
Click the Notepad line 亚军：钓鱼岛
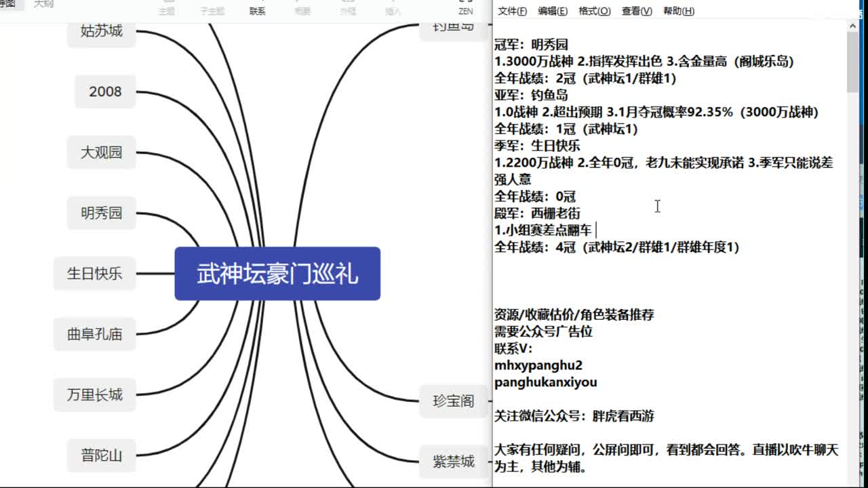point(531,95)
